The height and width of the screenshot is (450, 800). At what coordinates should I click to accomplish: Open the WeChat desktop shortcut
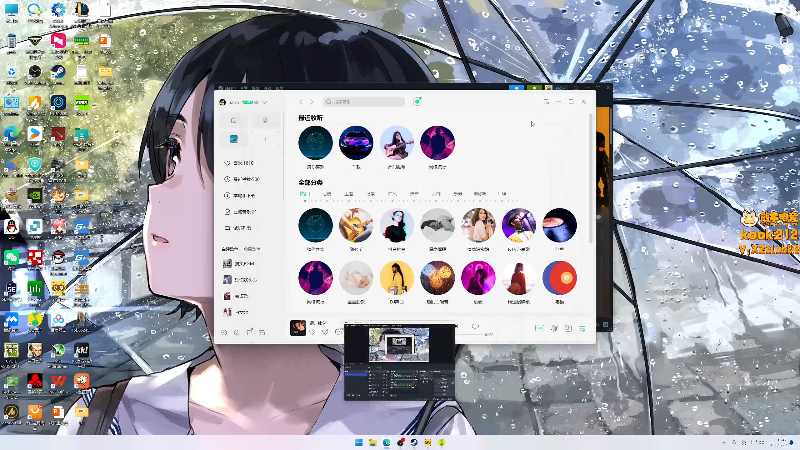(x=11, y=258)
